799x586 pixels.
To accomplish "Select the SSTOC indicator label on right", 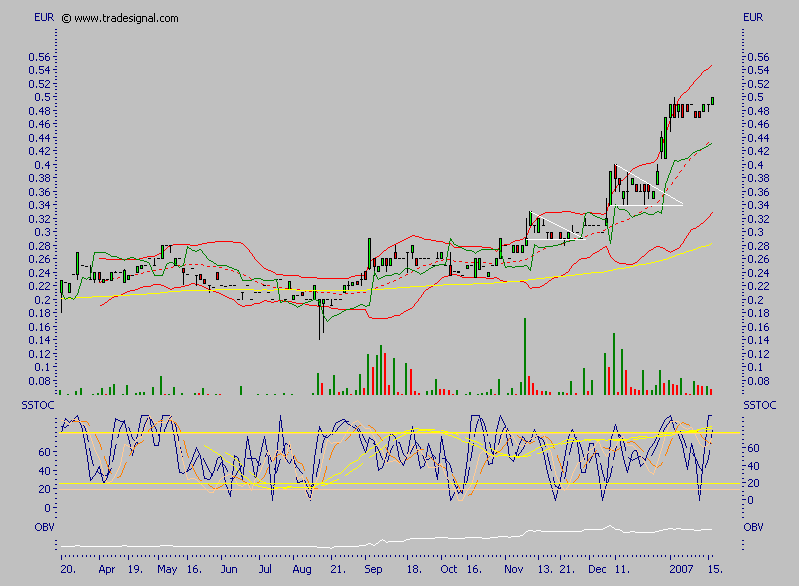I will pyautogui.click(x=759, y=404).
